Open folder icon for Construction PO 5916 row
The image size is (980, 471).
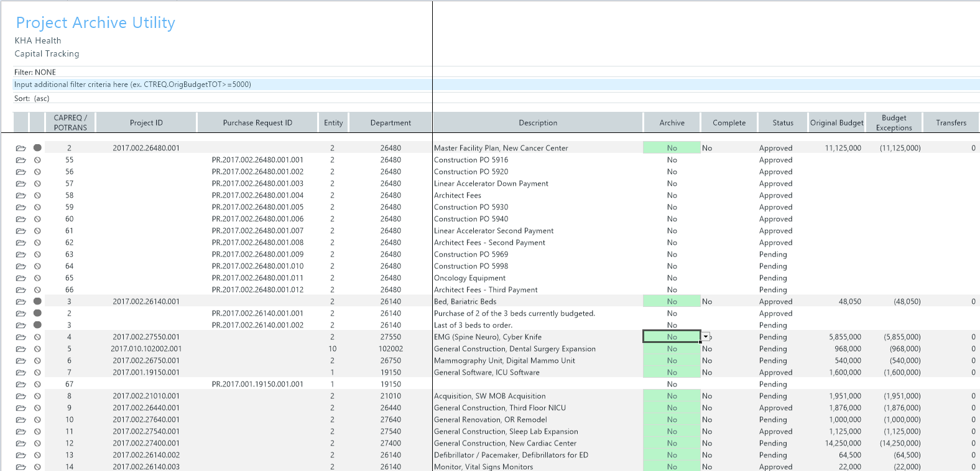coord(21,160)
